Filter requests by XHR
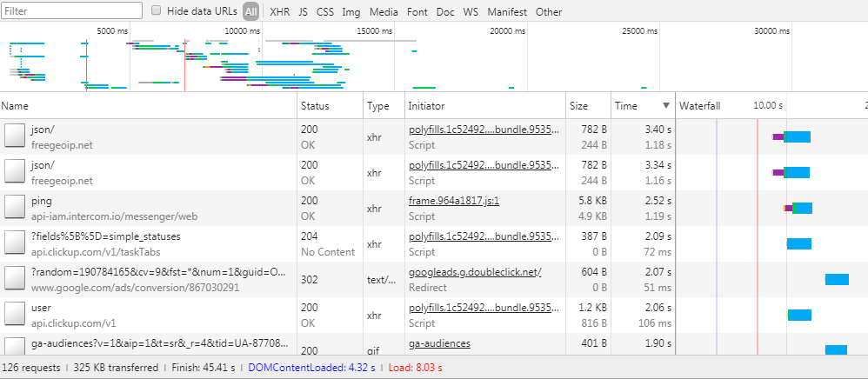Screen dimensions: 868x379 [x=279, y=11]
